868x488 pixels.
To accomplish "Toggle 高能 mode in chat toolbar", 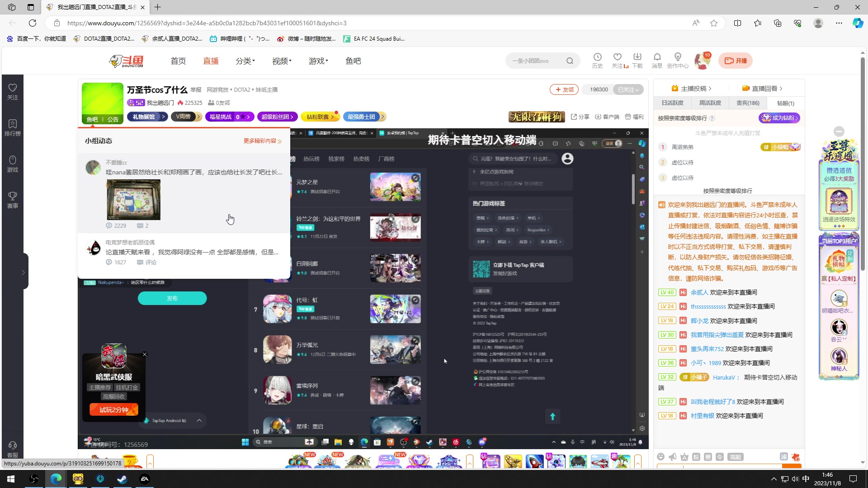I will (736, 457).
